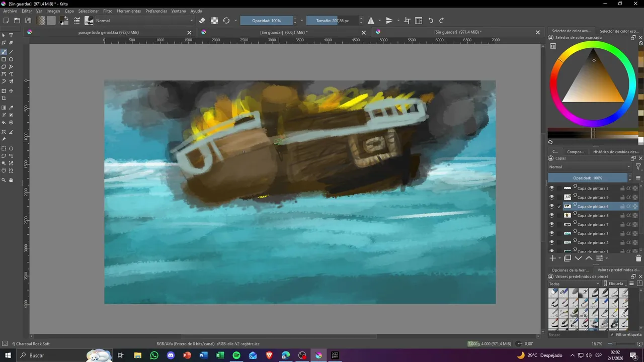Choose the Gradient tool in toolbox

[x=4, y=108]
